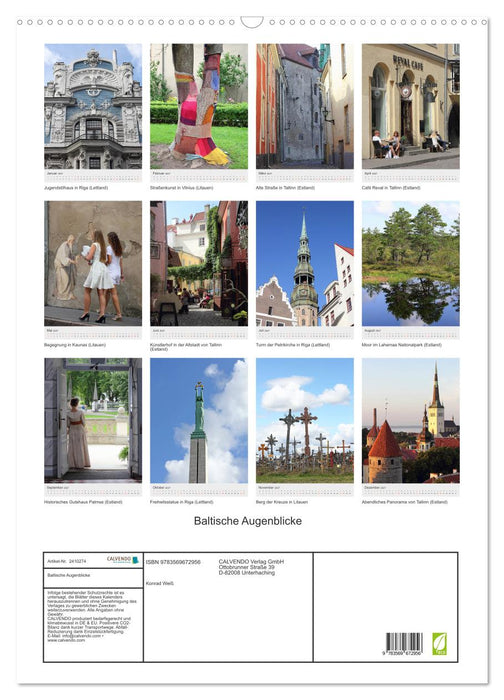Click the barcode at bottom right
The height and width of the screenshot is (700, 504).
point(404,644)
